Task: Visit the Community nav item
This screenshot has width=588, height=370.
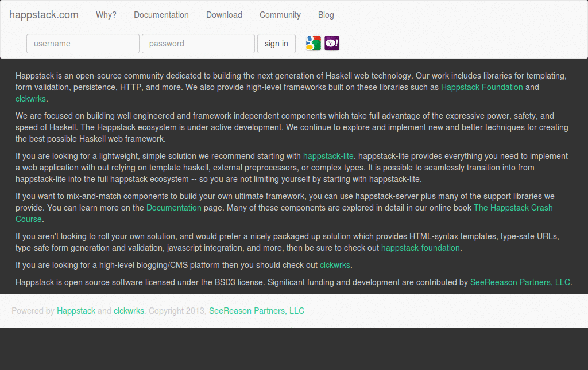Action: tap(280, 15)
